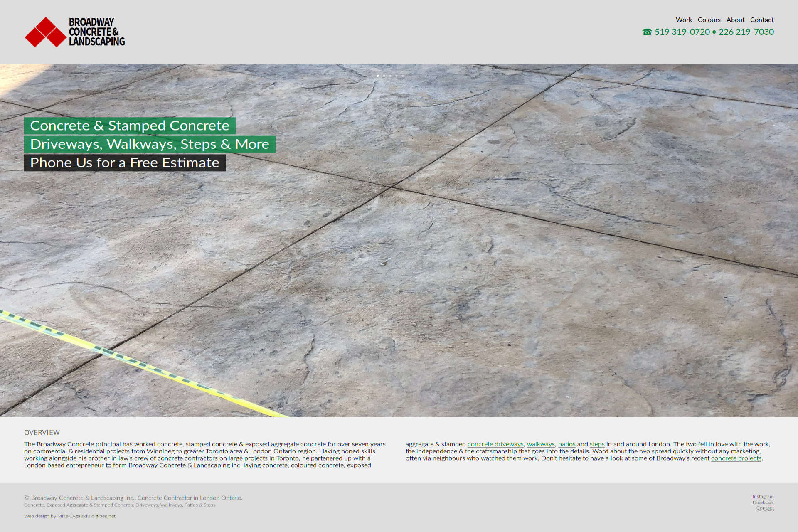Open the patios link
Image resolution: width=798 pixels, height=532 pixels.
click(x=566, y=444)
